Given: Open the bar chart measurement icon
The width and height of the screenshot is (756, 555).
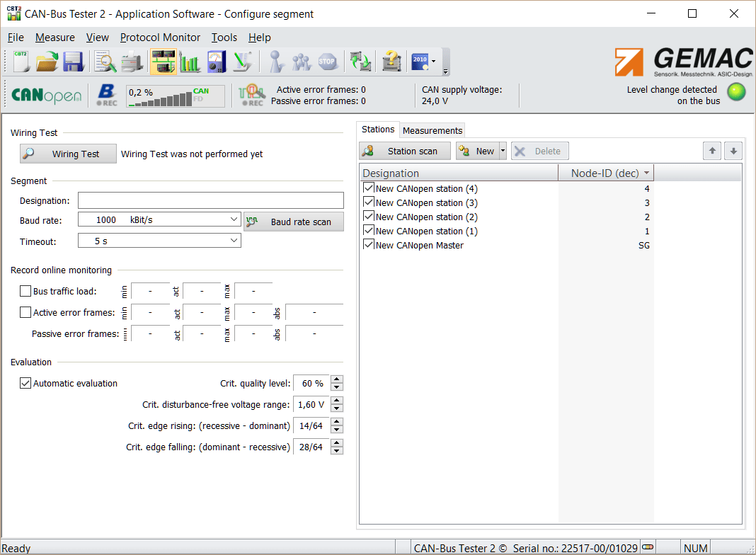Looking at the screenshot, I should [x=190, y=62].
